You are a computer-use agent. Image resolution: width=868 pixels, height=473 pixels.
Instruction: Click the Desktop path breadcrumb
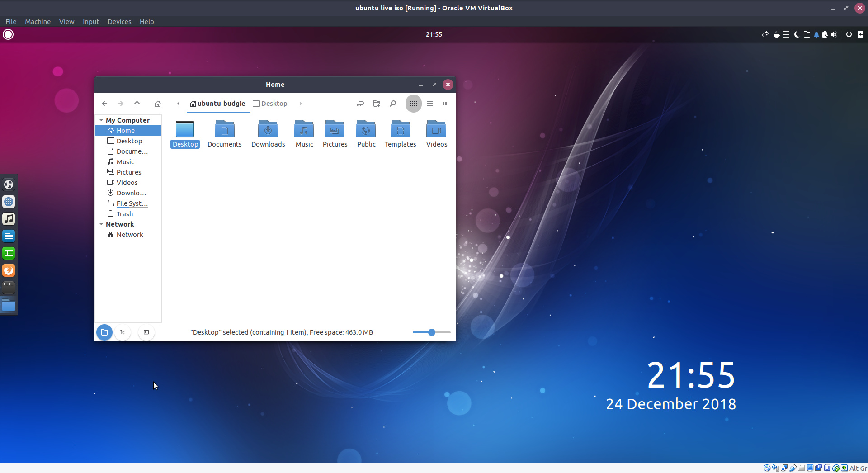[x=270, y=104]
